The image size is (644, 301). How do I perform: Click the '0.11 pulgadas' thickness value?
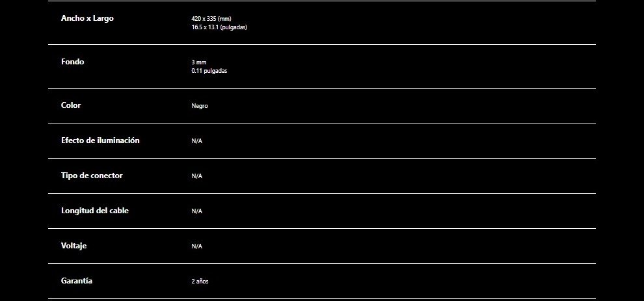click(209, 71)
